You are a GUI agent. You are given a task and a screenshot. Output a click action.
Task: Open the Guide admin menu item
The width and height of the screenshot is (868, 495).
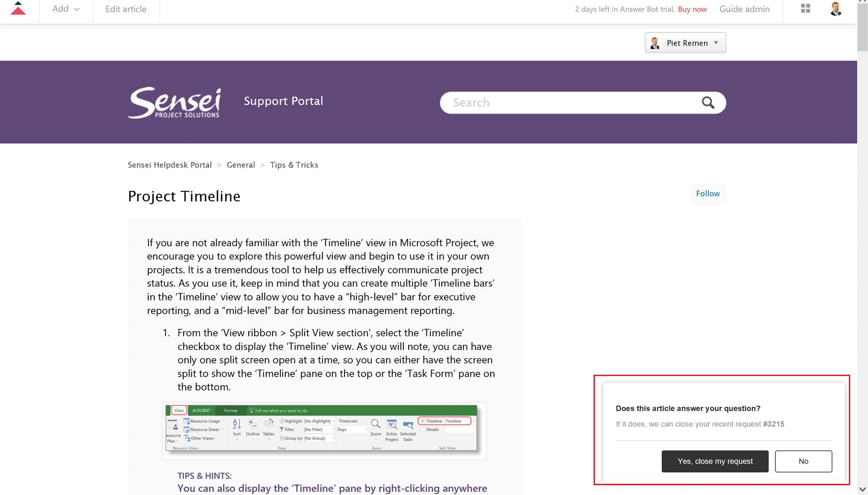tap(744, 9)
